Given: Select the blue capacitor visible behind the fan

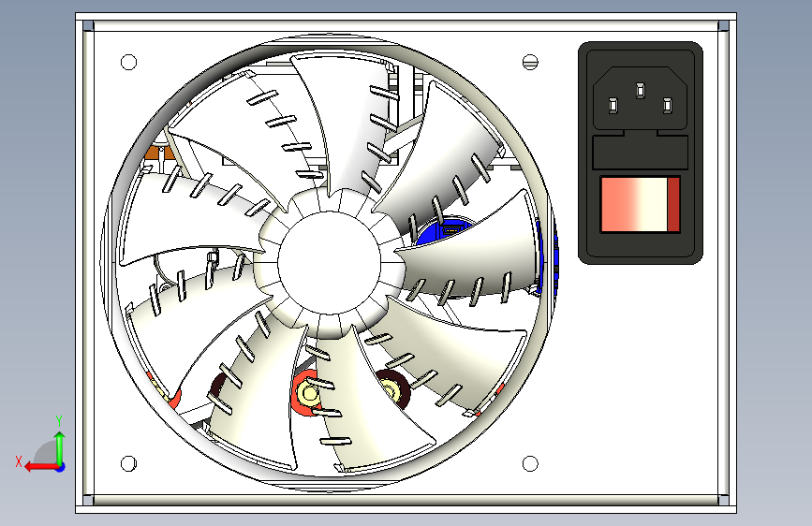Looking at the screenshot, I should (x=447, y=232).
